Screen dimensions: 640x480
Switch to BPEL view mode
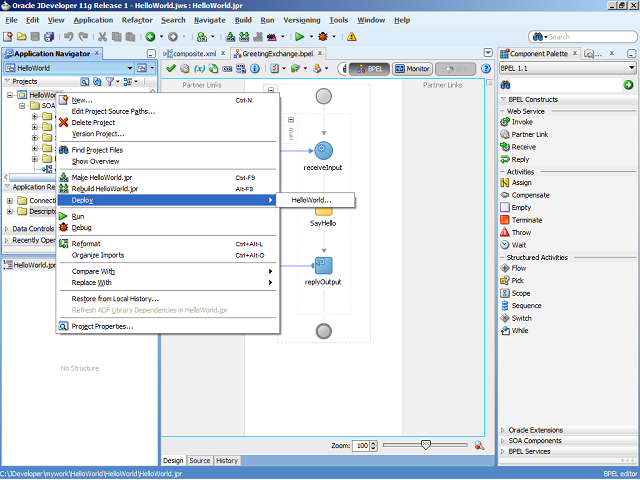click(x=369, y=69)
